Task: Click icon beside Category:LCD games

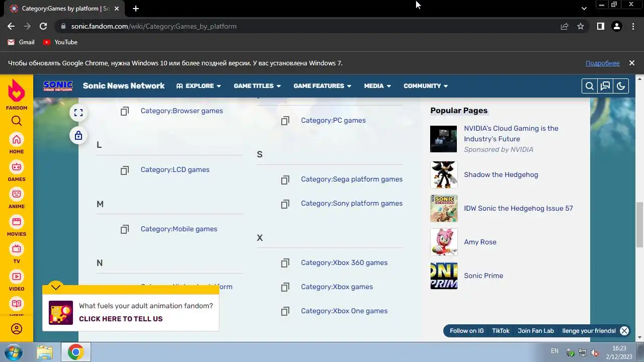Action: tap(125, 170)
